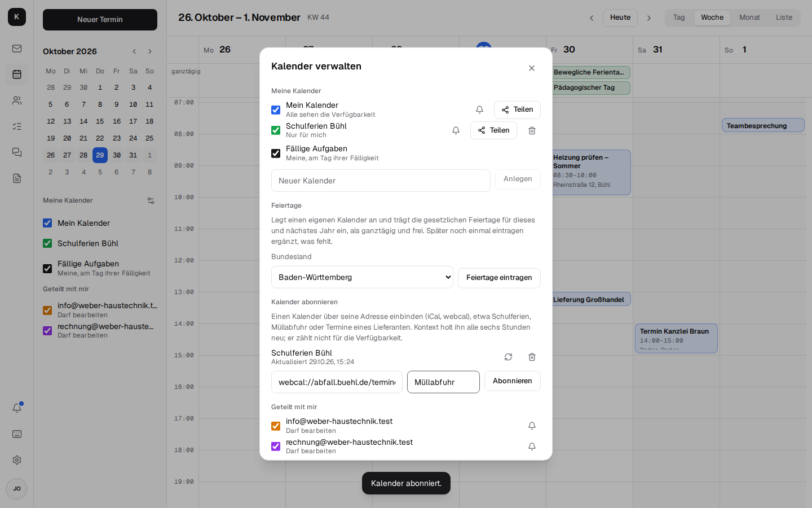Toggle the rechnung@weber-haustechnik.test checkbox in the dialog

276,446
